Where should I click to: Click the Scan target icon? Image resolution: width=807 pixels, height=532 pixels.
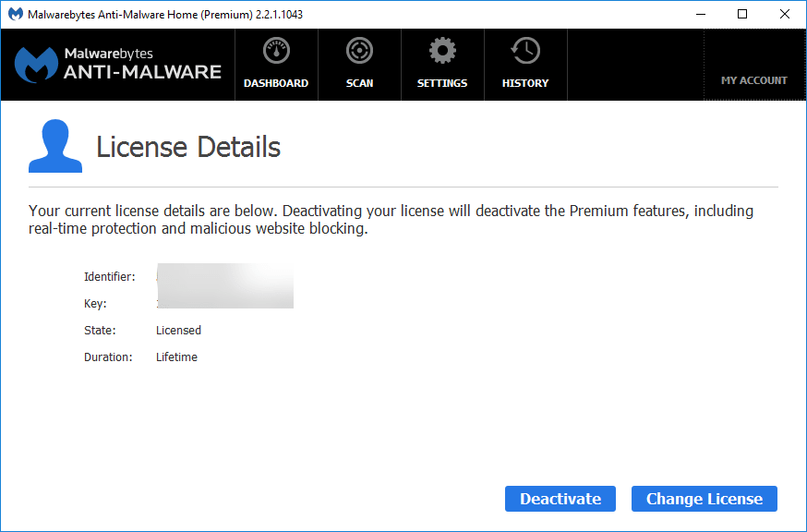coord(359,51)
